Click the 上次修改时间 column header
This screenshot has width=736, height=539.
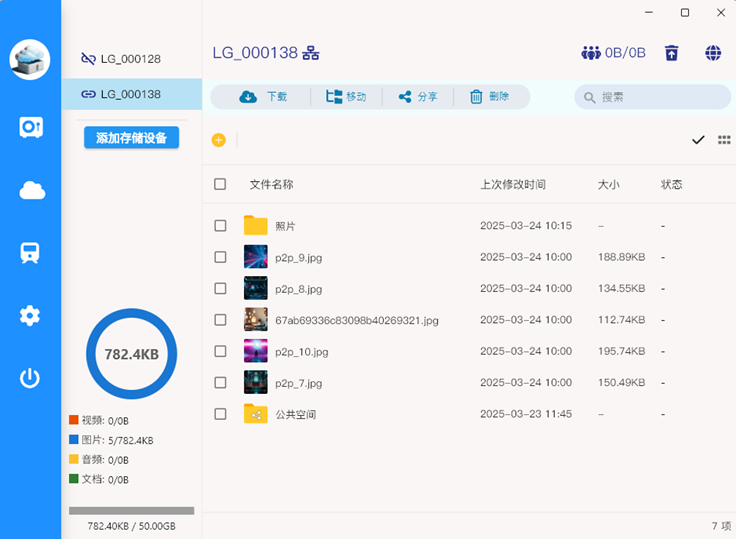[513, 185]
